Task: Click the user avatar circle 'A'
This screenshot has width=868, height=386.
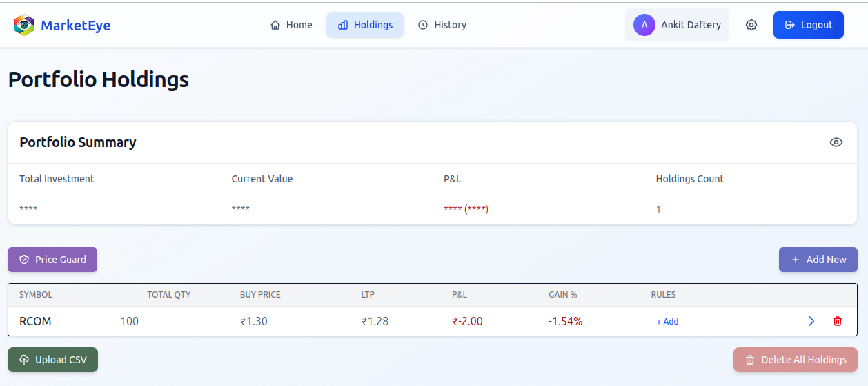Action: pyautogui.click(x=644, y=25)
